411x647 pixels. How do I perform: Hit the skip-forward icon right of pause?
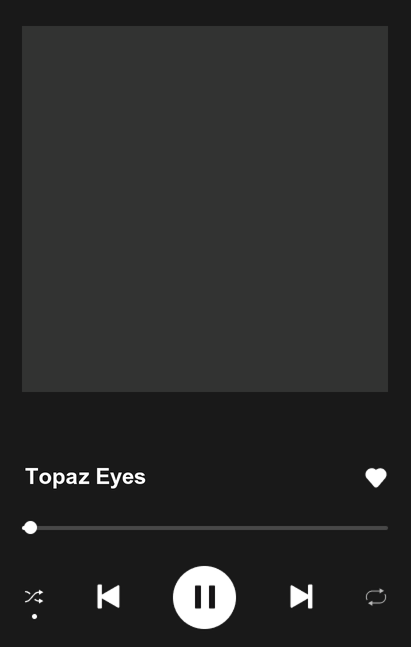click(x=301, y=596)
